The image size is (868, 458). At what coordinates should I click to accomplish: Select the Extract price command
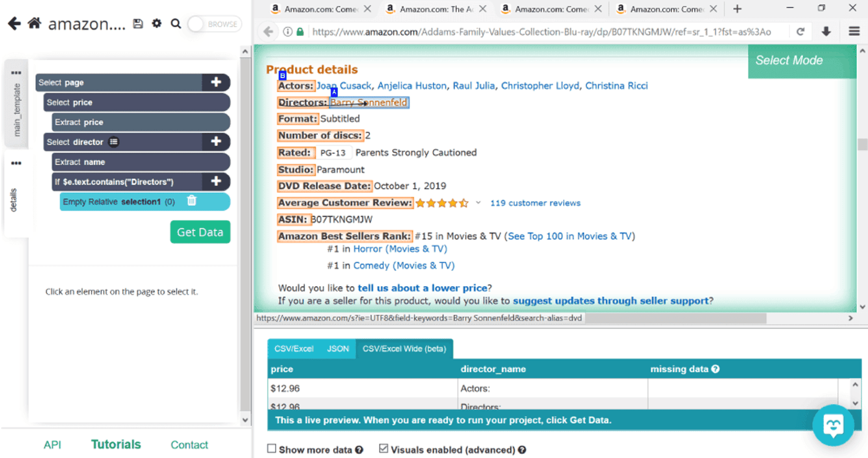click(x=141, y=122)
